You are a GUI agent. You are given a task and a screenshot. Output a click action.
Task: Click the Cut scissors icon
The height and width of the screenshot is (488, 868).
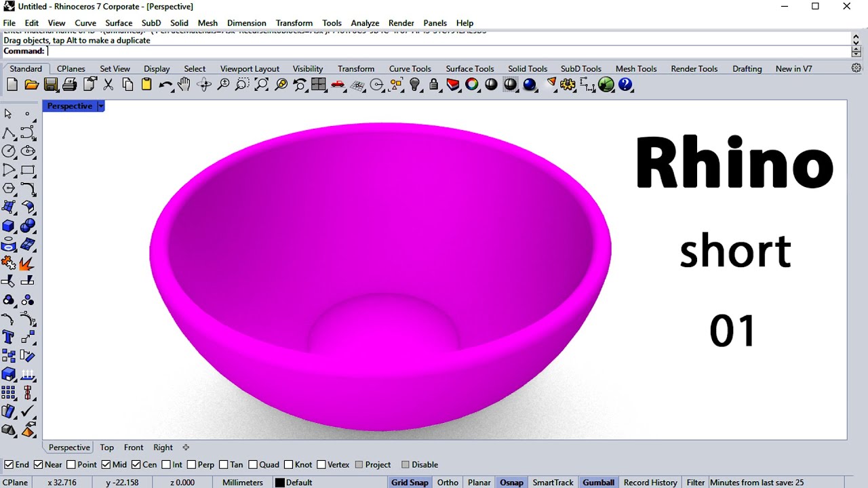(x=108, y=85)
